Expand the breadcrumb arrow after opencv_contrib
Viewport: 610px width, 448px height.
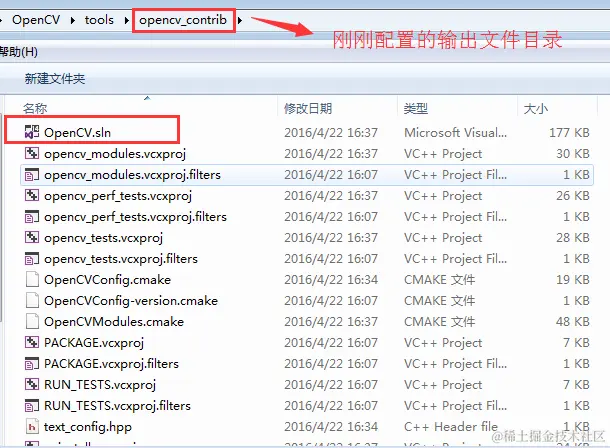tap(240, 20)
